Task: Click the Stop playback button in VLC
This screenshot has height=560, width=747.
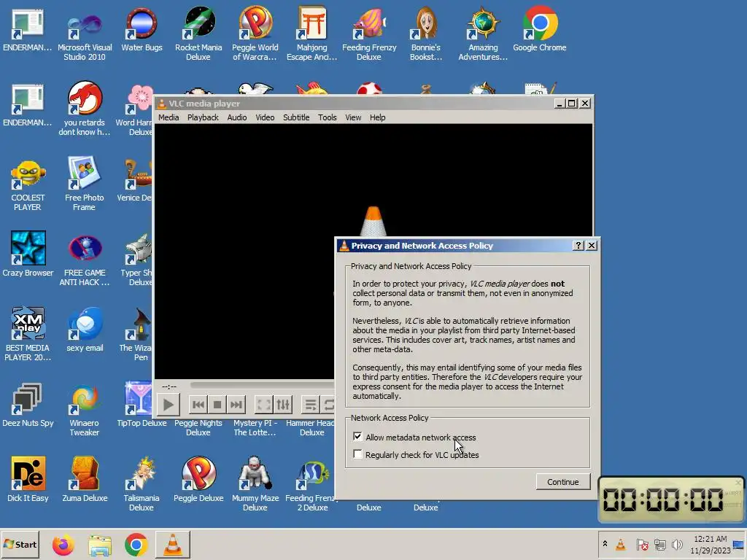Action: point(217,405)
